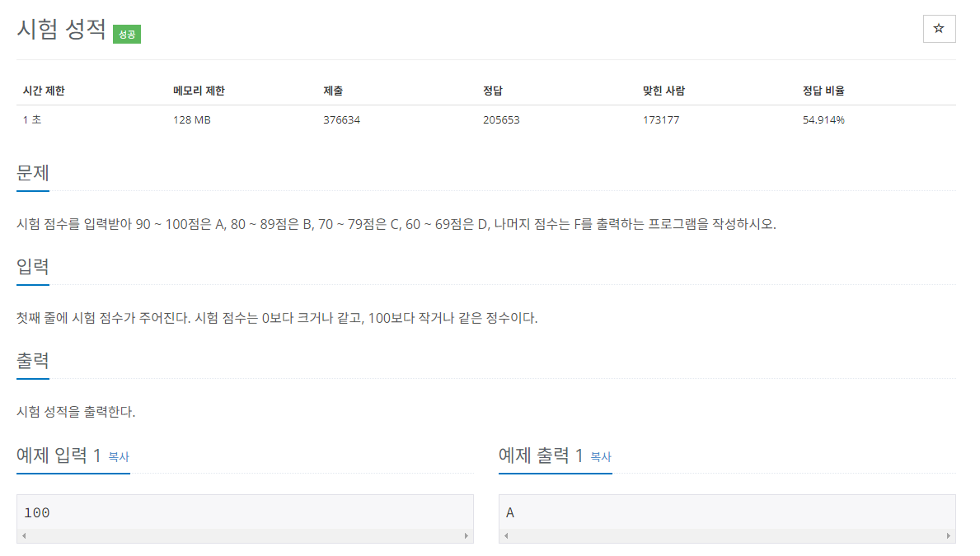The image size is (980, 556).
Task: Click the 시간 제한 column header
Action: point(44,91)
